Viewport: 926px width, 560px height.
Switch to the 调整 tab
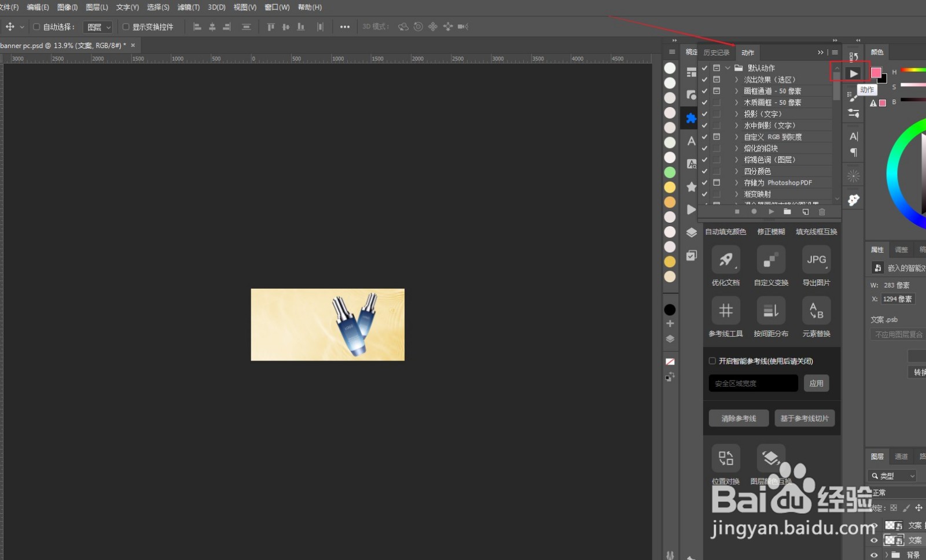901,250
